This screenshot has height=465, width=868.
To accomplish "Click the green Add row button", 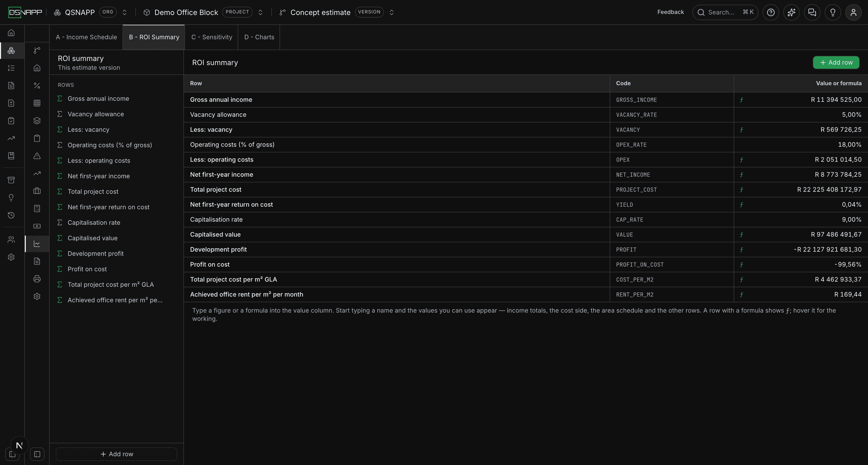I will coord(836,63).
